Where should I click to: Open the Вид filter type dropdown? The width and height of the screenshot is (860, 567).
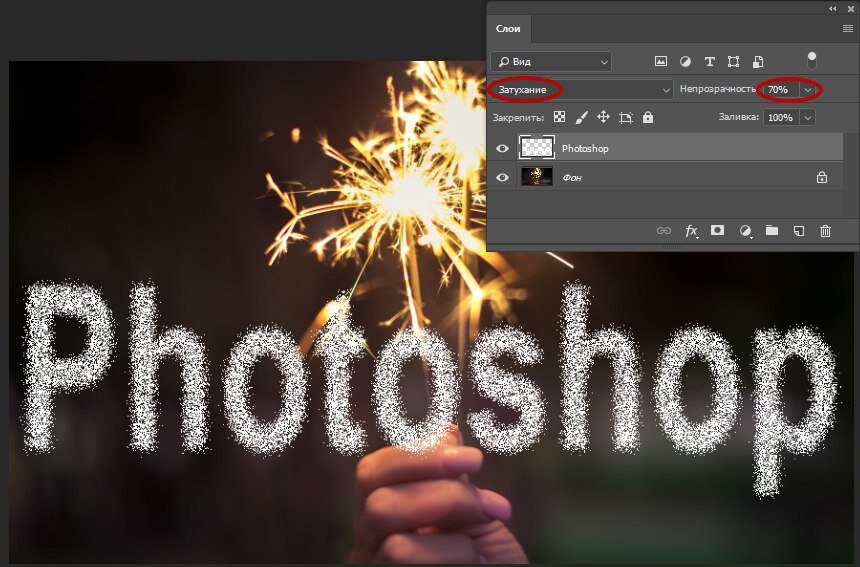(551, 61)
